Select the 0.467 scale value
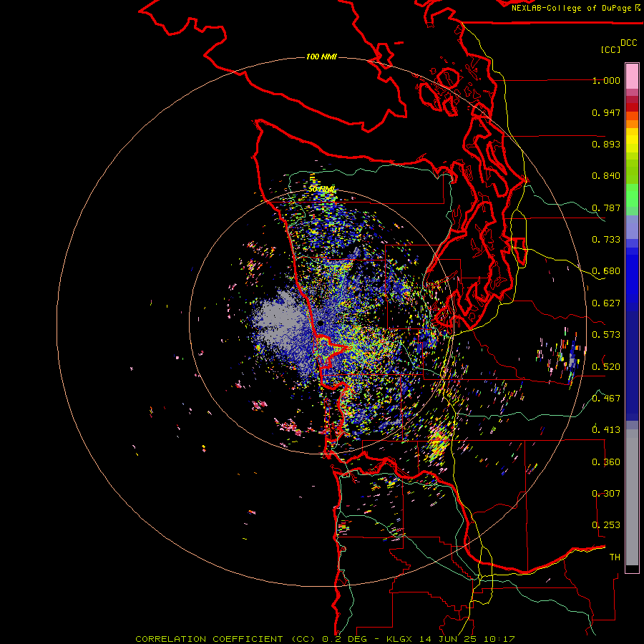644x644 pixels. pos(606,398)
